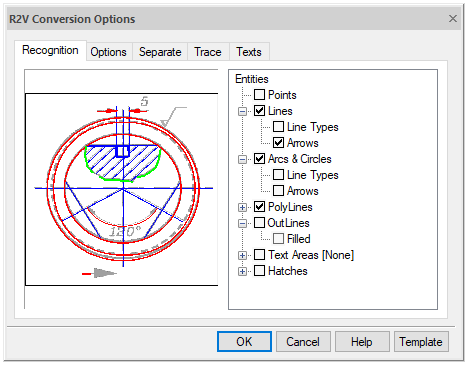Collapse the OutLines tree node
The width and height of the screenshot is (467, 365).
pyautogui.click(x=242, y=223)
